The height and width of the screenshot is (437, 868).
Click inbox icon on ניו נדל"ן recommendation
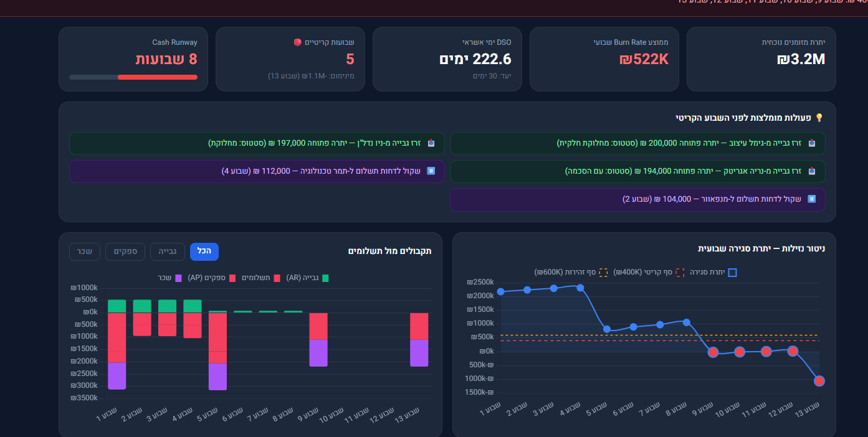tap(431, 143)
